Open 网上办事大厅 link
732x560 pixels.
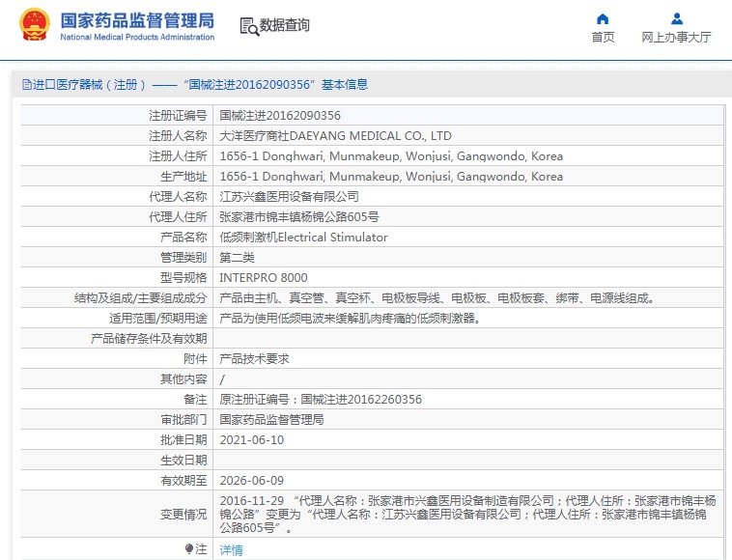(676, 37)
